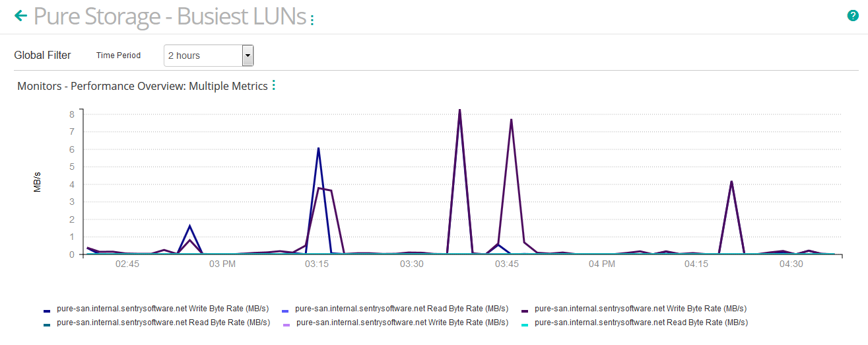Image resolution: width=868 pixels, height=345 pixels.
Task: Click the navy blue peak at 6 MB/s
Action: 318,149
